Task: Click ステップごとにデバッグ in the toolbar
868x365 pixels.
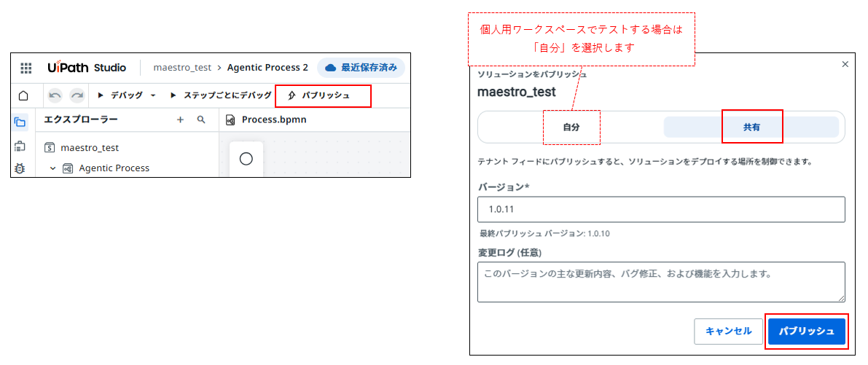Action: click(221, 95)
